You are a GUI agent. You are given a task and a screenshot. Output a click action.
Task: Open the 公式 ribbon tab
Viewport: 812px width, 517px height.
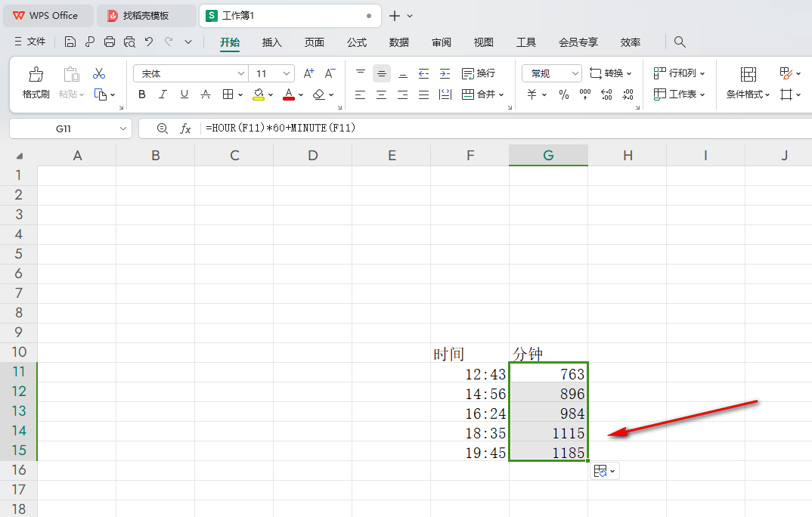(x=357, y=42)
